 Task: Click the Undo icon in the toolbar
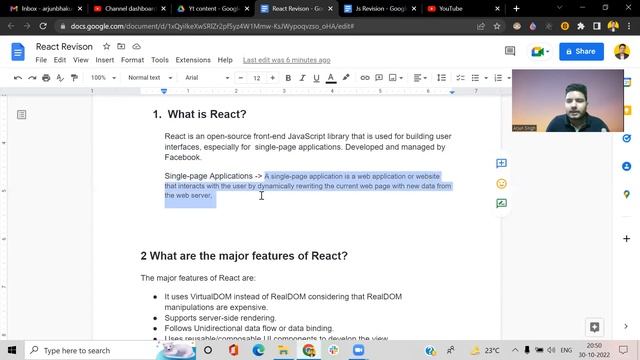point(18,78)
